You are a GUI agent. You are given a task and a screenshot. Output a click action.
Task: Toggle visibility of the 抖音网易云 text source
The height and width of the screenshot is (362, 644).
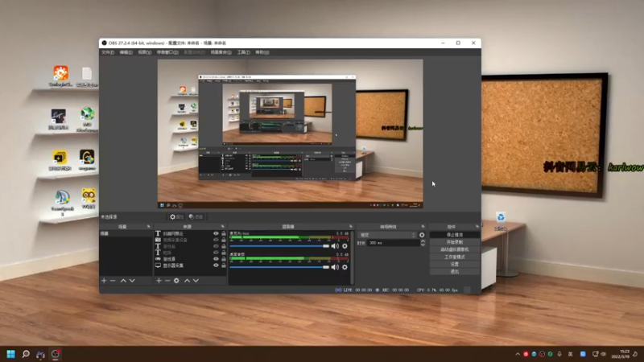tap(216, 233)
